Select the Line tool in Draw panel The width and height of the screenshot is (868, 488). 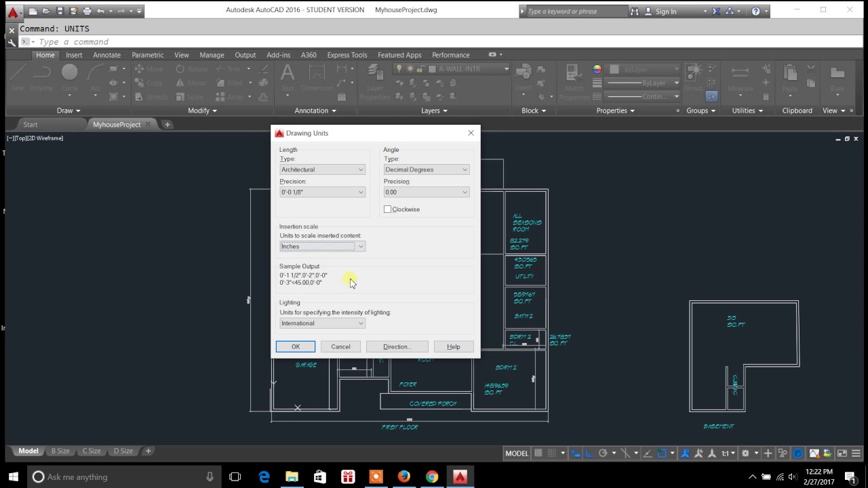(x=18, y=77)
